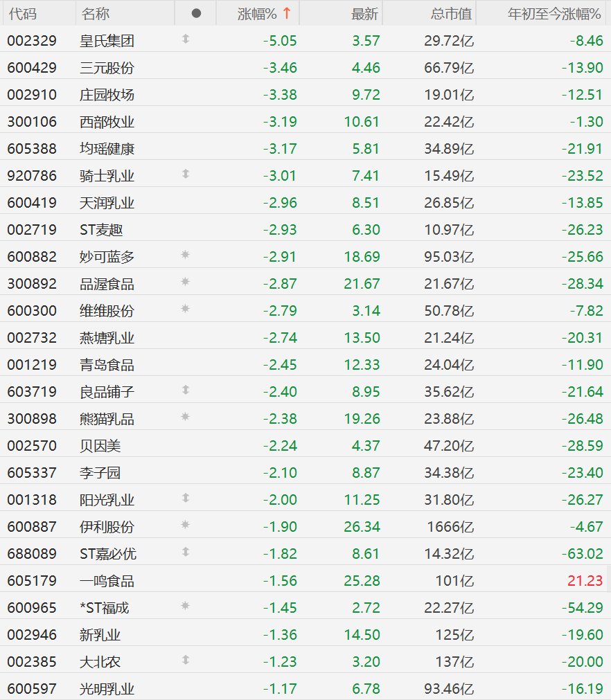Click the starburst icon next to *ST福成
The width and height of the screenshot is (611, 700).
coord(186,606)
